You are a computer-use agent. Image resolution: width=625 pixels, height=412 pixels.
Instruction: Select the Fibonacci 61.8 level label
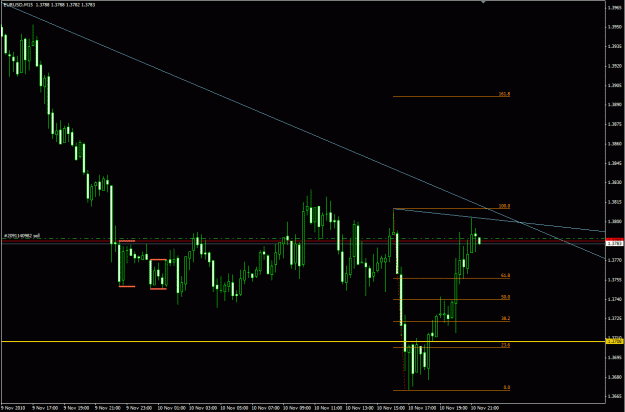[505, 275]
